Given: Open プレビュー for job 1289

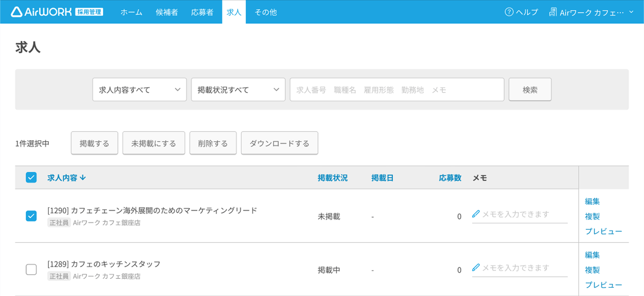Looking at the screenshot, I should click(x=603, y=285).
